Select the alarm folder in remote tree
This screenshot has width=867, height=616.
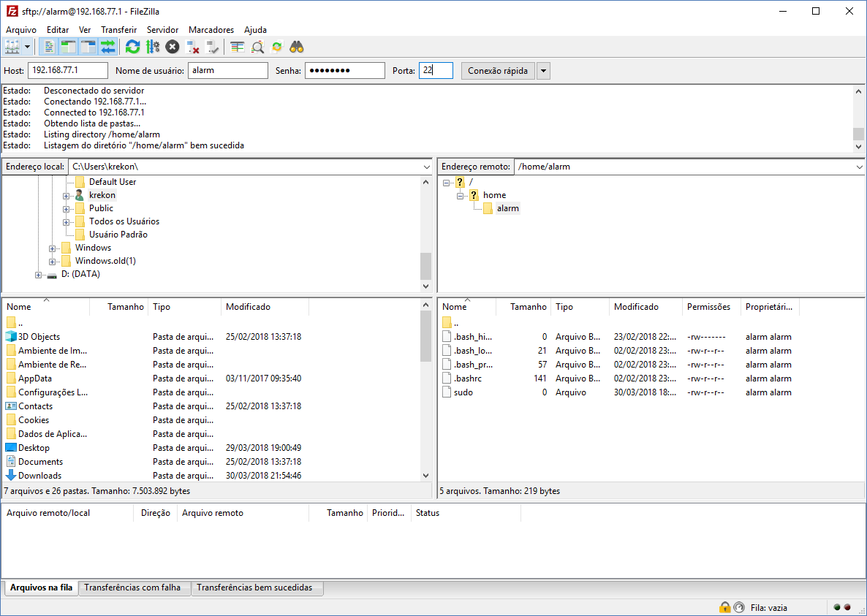click(507, 208)
